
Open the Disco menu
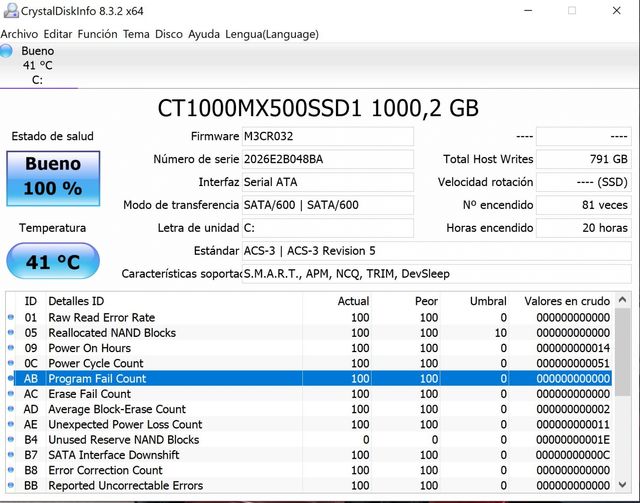click(x=169, y=34)
